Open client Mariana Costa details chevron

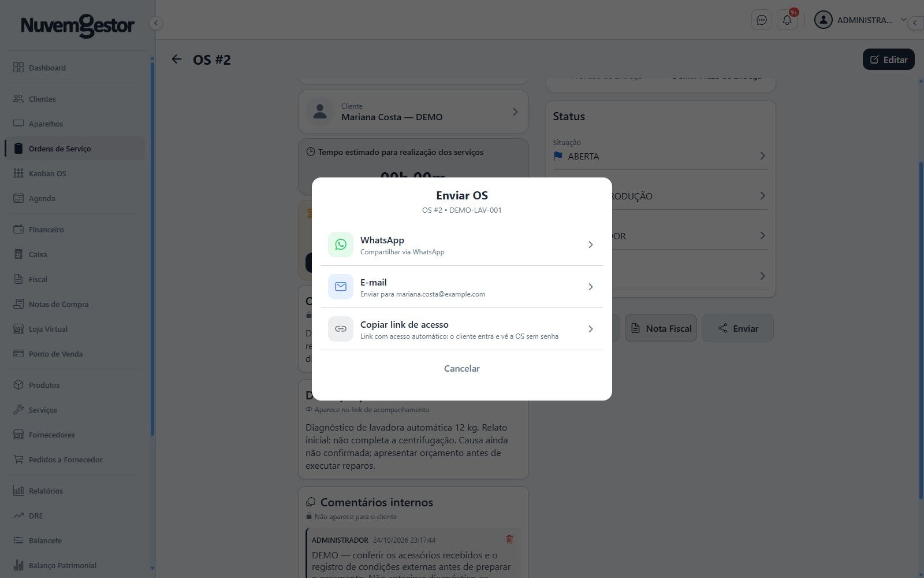(x=515, y=112)
